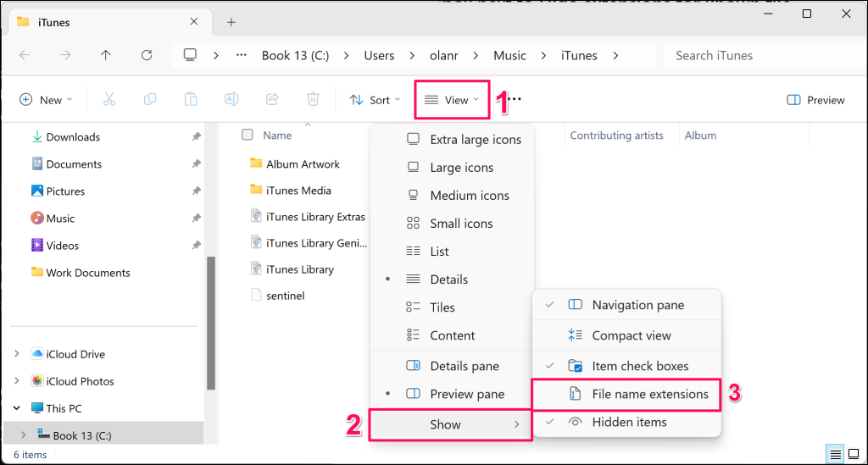Expand iCloud Drive in navigation
The height and width of the screenshot is (465, 868).
point(17,354)
